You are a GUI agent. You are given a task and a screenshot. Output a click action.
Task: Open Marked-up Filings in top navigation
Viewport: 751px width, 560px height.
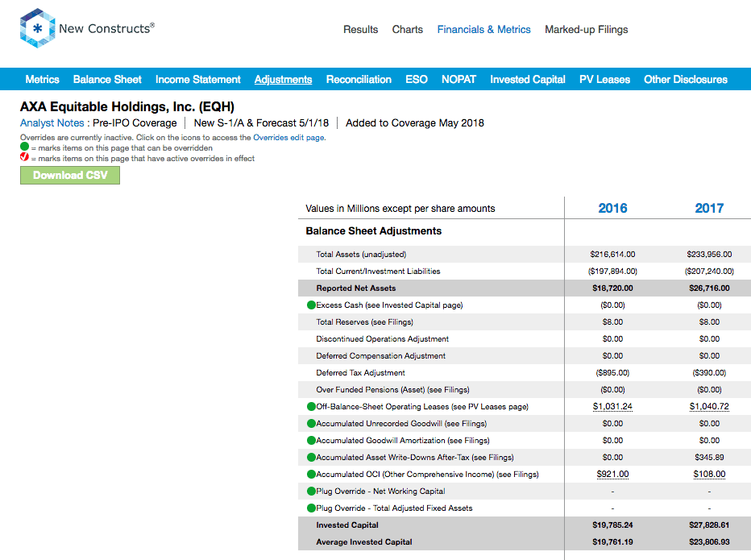click(587, 30)
